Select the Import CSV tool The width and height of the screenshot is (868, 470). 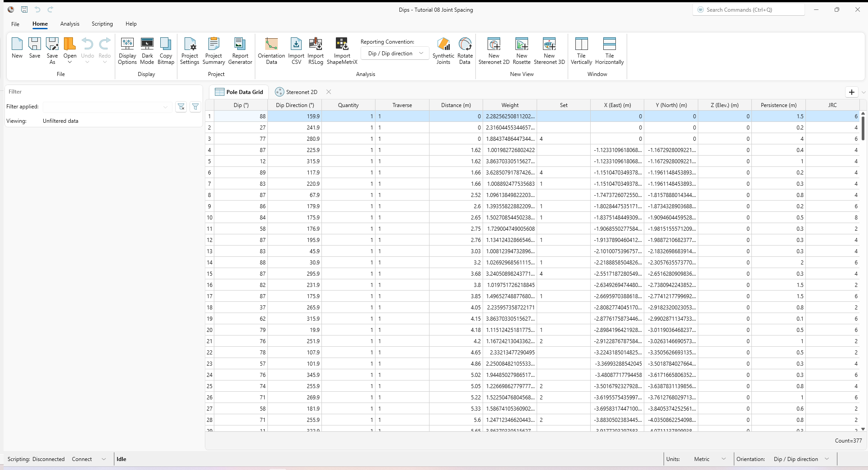coord(296,49)
